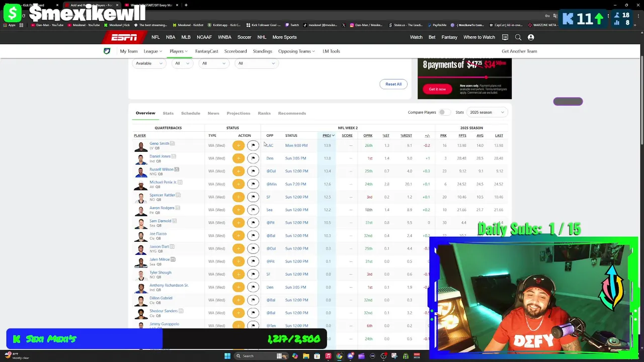Click the Mon 9:00 PM game status
644x362 pixels.
296,145
